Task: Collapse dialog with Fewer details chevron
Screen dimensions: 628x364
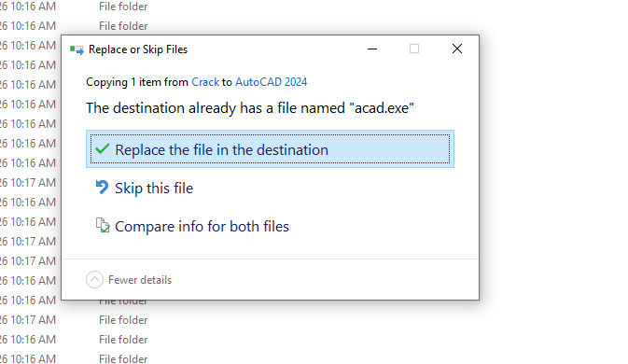Action: [x=94, y=280]
